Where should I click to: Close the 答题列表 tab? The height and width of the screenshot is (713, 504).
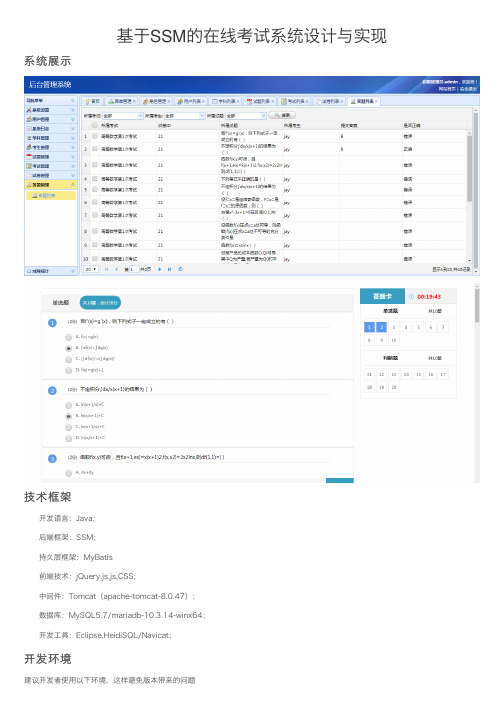click(376, 101)
